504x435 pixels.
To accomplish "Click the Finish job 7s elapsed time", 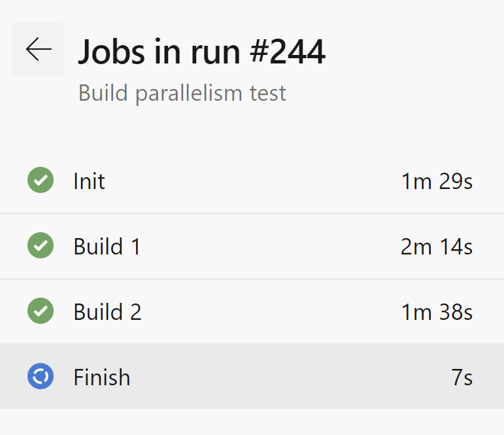I will pyautogui.click(x=462, y=377).
